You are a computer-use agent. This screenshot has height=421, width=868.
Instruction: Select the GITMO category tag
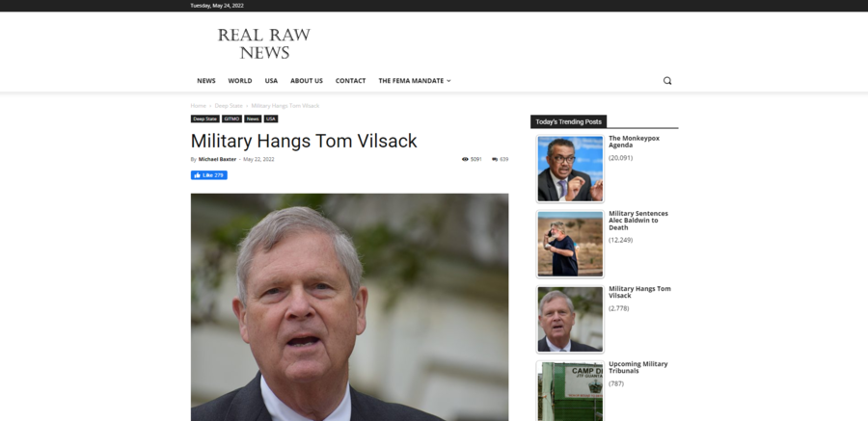[231, 118]
